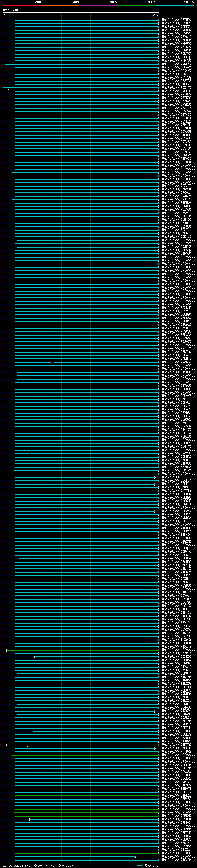
Task: Select the UniRef100_A8ID84 label
Action: click(x=176, y=162)
